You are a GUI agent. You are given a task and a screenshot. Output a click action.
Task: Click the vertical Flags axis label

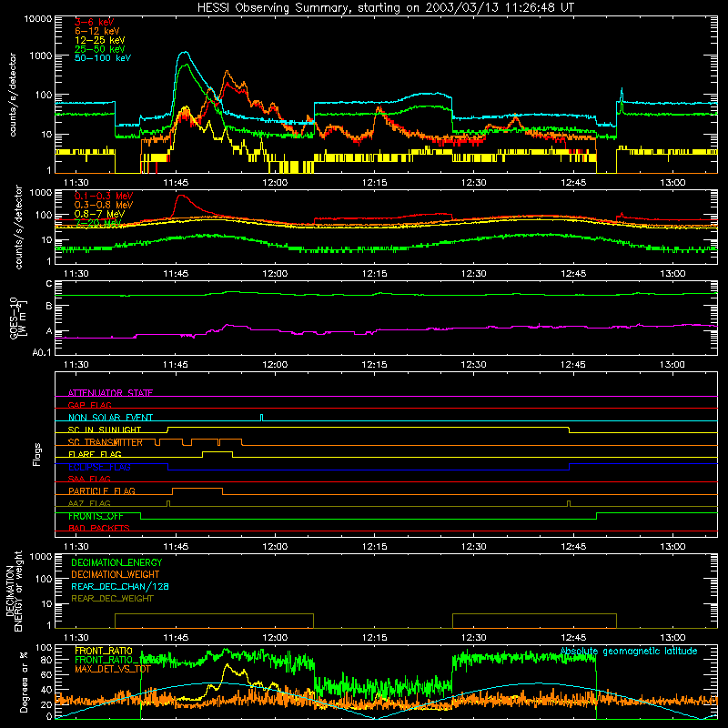point(36,454)
